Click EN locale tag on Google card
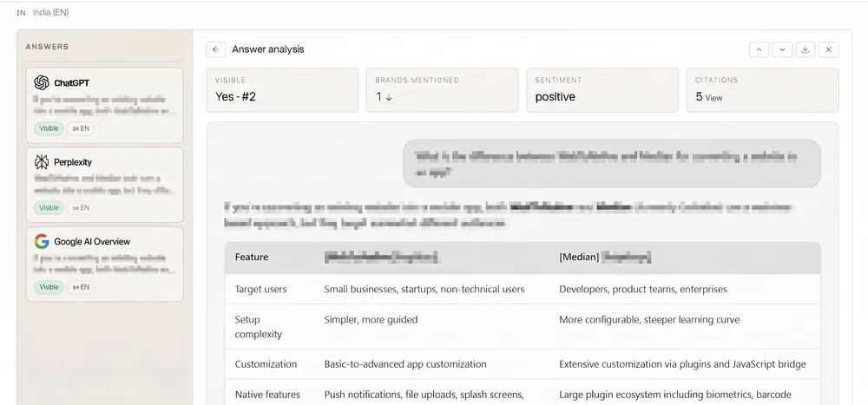Image resolution: width=868 pixels, height=405 pixels. point(81,287)
